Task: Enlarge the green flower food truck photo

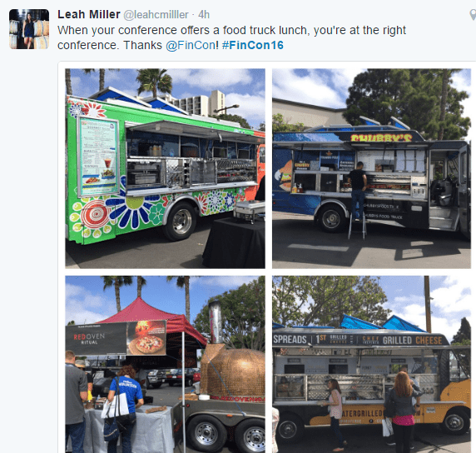Action: [165, 168]
